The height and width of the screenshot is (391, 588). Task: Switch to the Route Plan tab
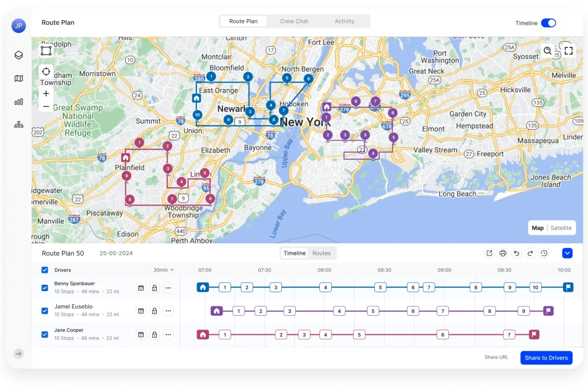(x=243, y=21)
